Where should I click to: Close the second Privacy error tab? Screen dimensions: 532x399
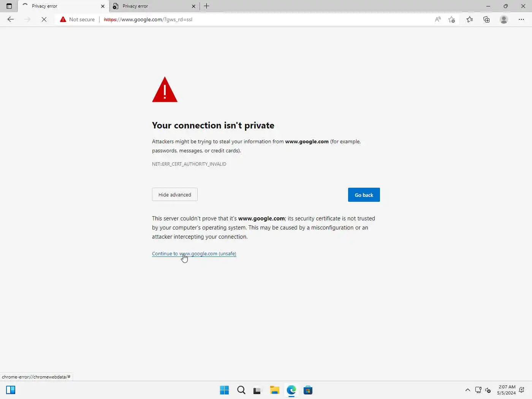point(193,6)
